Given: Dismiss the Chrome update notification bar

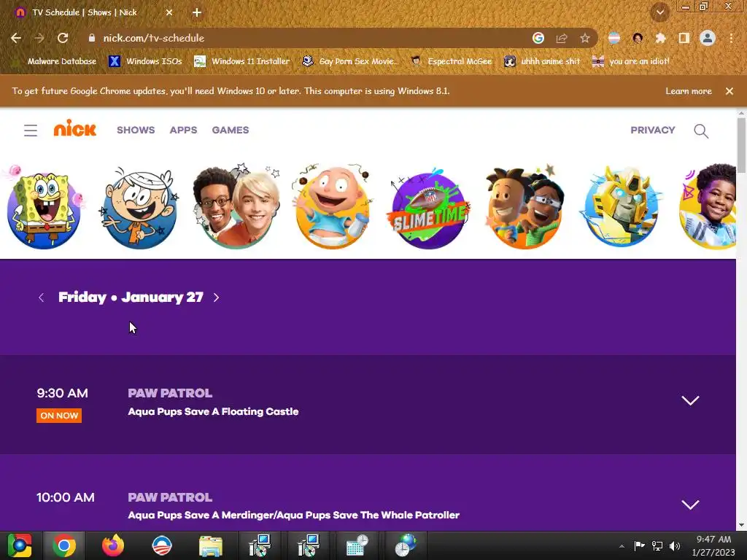Looking at the screenshot, I should [x=729, y=91].
